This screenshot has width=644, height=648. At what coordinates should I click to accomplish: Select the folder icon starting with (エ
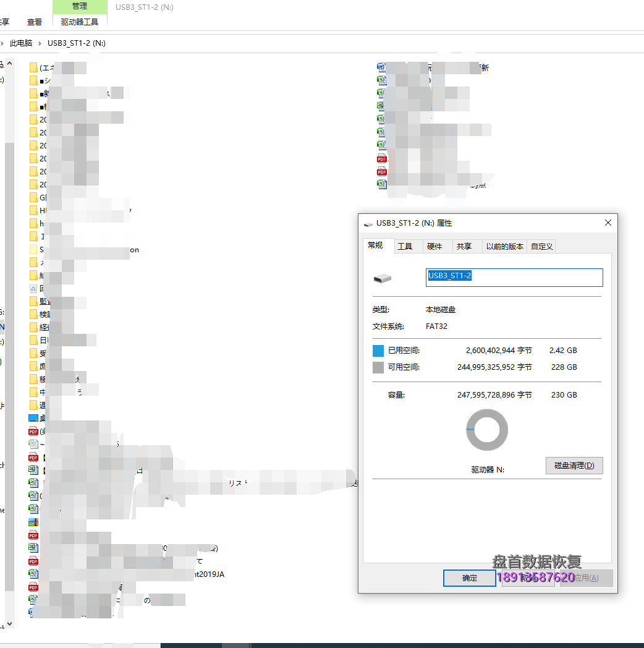(x=33, y=67)
